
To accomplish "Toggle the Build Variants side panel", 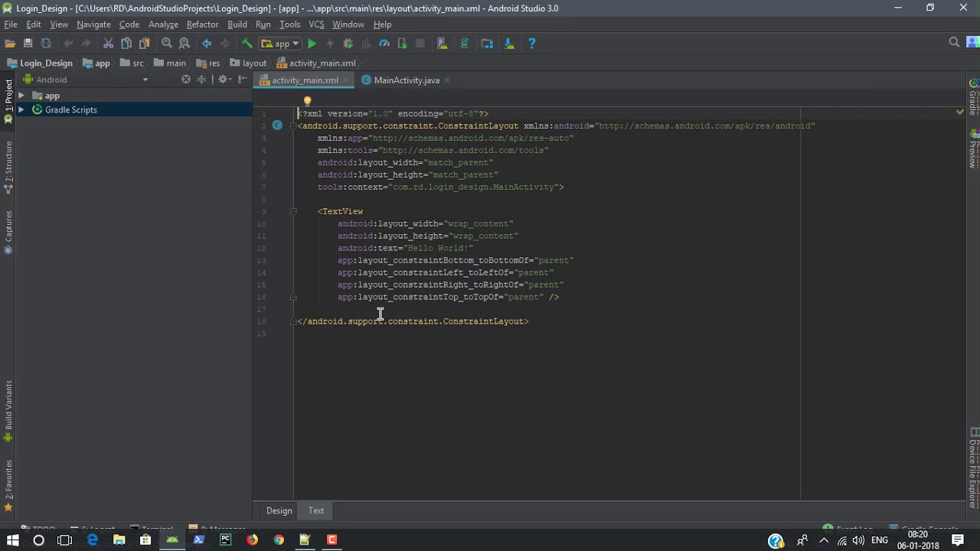I will pyautogui.click(x=8, y=406).
